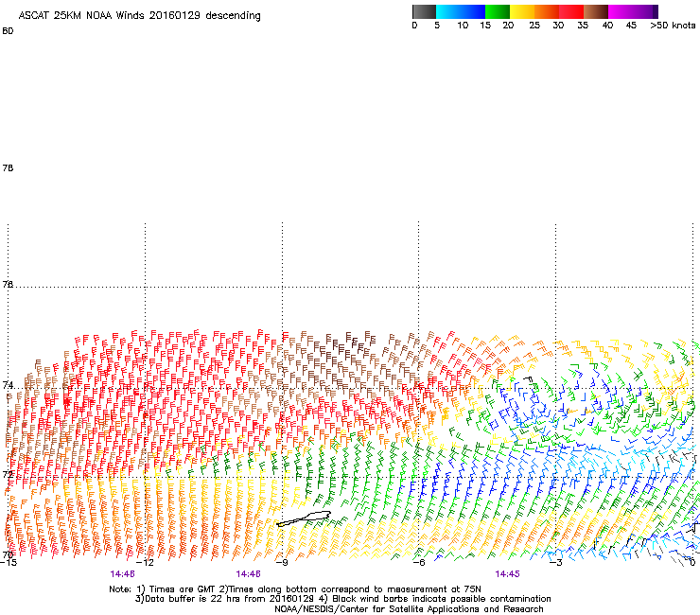Click the 'NOAA/NESDIS/Center for Satellite Applications and Research' credit
Screen dimensions: 700x615
coord(409,609)
